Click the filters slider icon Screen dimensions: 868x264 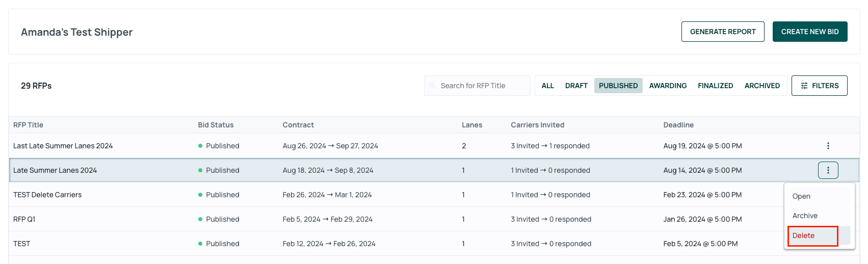coord(804,86)
